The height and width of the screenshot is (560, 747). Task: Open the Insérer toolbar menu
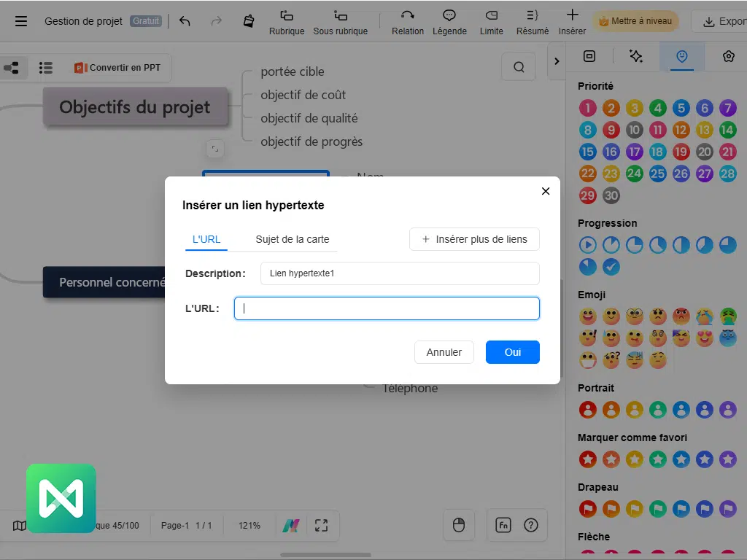pos(573,22)
